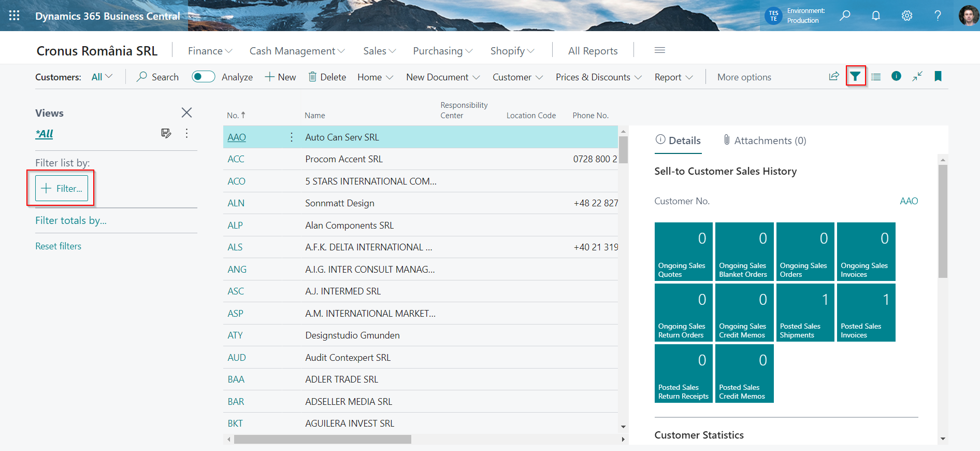Click the share icon
Screen dimensions: 980x451
tap(834, 77)
